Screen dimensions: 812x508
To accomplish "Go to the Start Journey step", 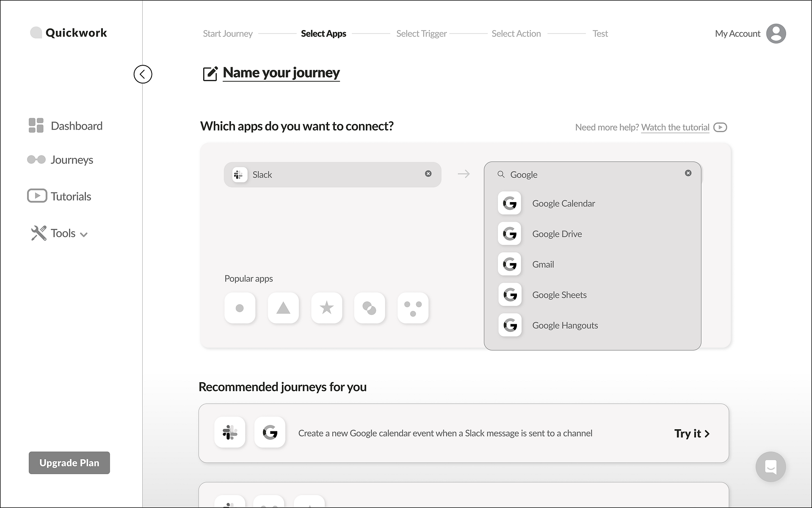I will coord(228,33).
